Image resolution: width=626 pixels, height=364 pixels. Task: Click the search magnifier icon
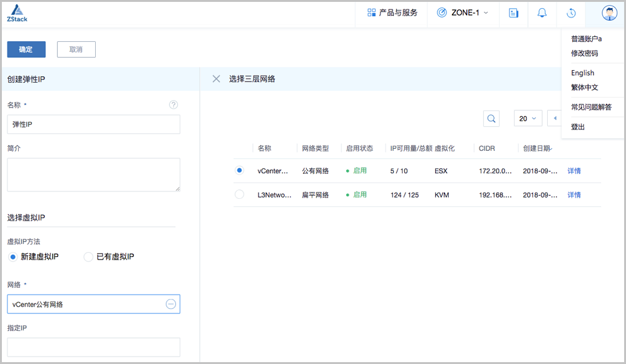pos(491,118)
